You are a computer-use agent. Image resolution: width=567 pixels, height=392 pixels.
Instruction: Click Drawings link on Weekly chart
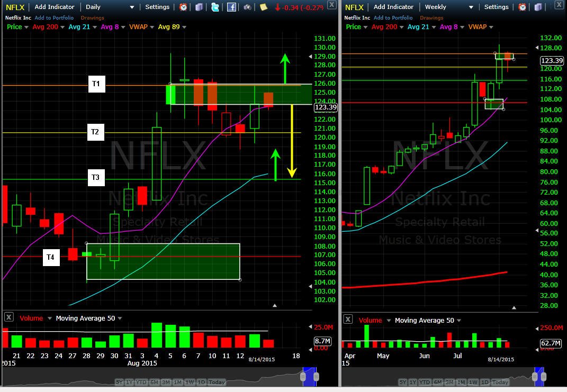point(431,17)
